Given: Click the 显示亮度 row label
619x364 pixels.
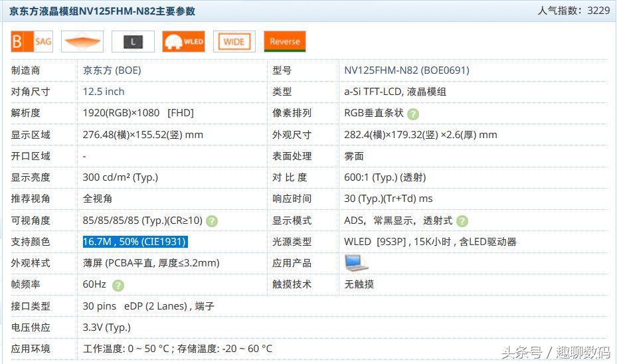Looking at the screenshot, I should tap(31, 177).
